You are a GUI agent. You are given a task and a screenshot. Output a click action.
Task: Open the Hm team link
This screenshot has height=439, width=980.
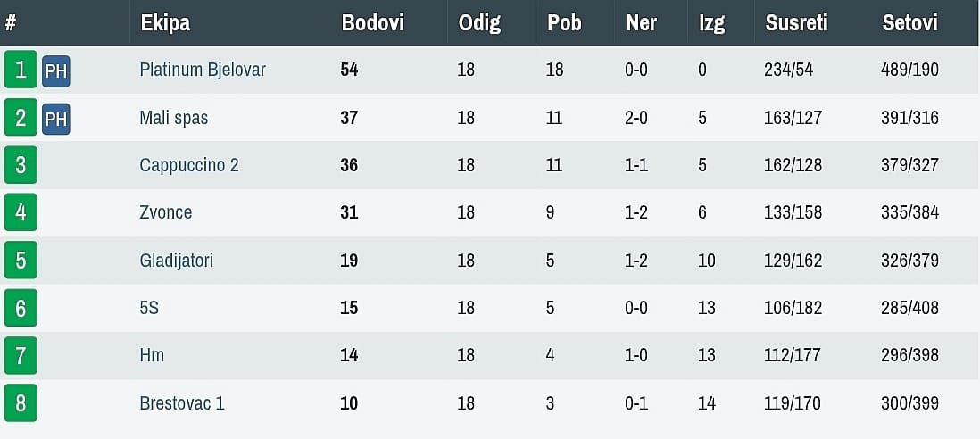pyautogui.click(x=152, y=355)
